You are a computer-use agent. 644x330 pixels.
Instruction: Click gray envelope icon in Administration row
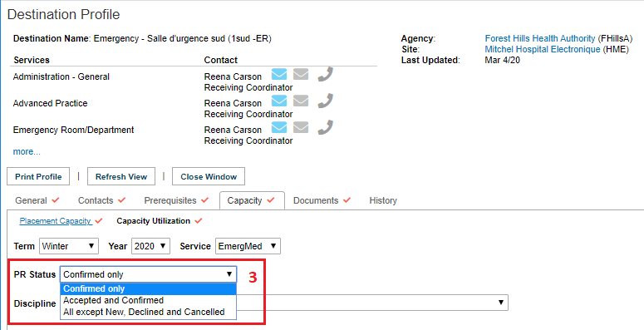[x=301, y=74]
